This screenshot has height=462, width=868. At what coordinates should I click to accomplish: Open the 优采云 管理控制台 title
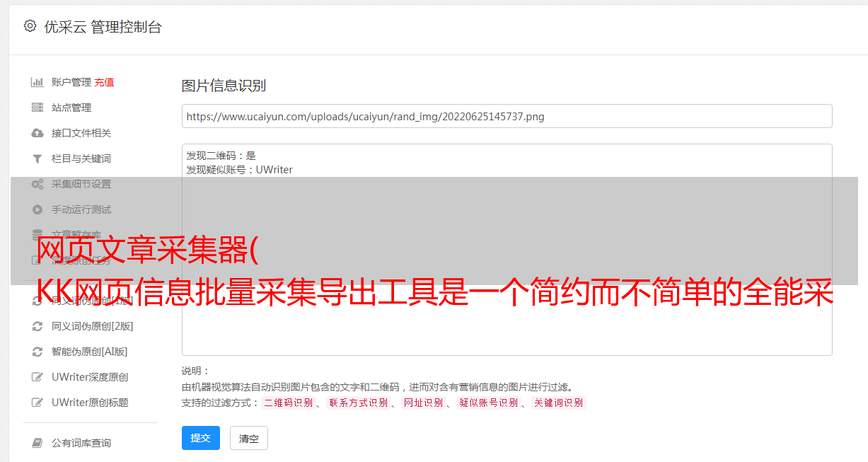pos(103,27)
